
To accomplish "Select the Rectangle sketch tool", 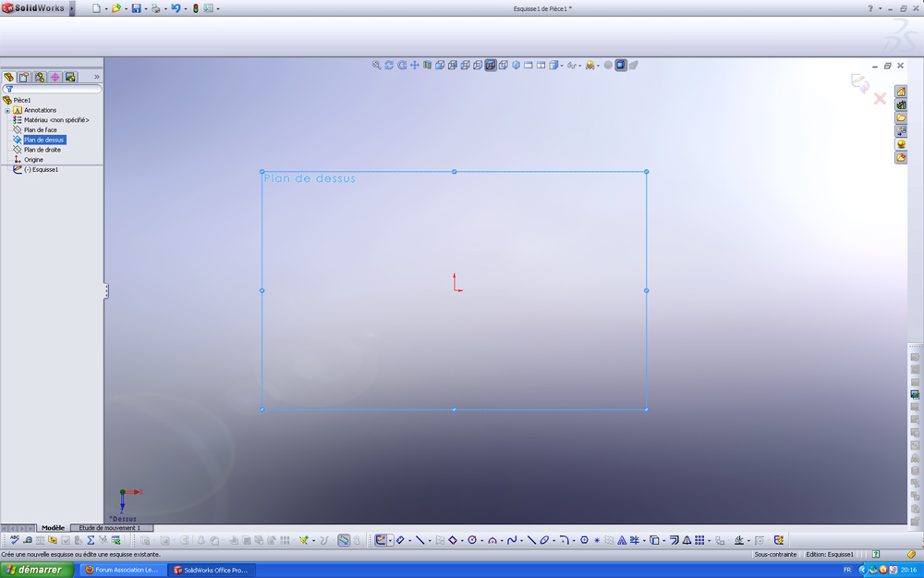I will tap(453, 540).
